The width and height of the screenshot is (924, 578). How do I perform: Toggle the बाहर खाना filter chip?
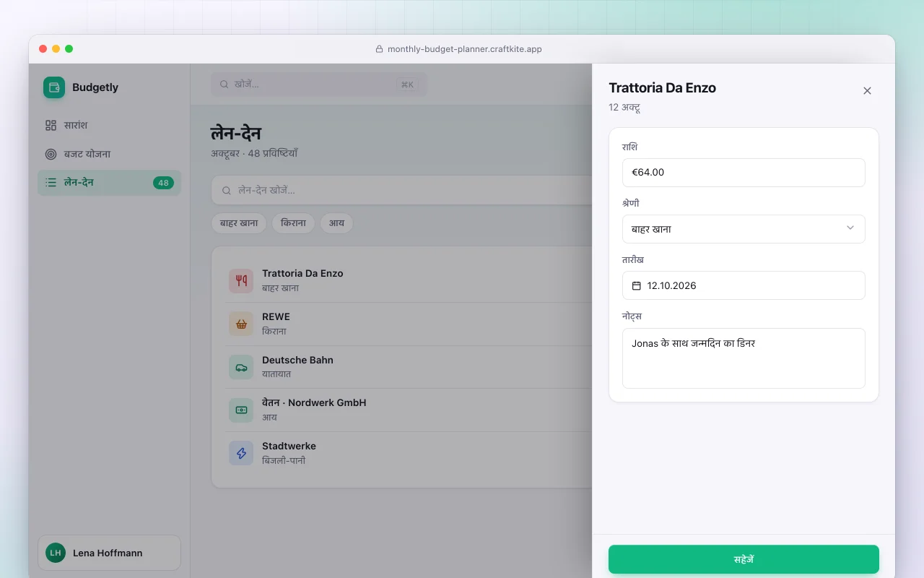[x=239, y=223]
